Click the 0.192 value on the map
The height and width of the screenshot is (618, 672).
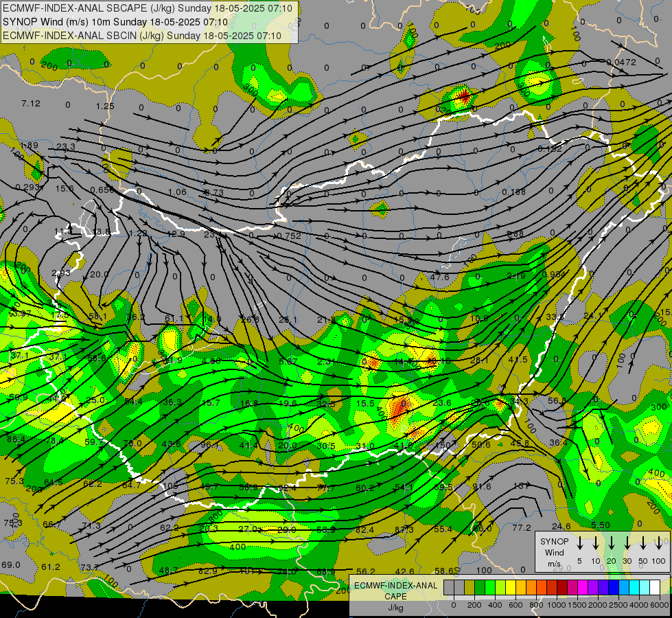click(x=549, y=149)
